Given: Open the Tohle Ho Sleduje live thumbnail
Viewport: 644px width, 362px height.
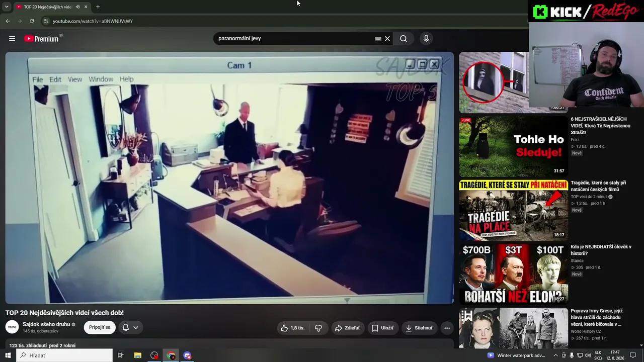Looking at the screenshot, I should click(x=513, y=146).
